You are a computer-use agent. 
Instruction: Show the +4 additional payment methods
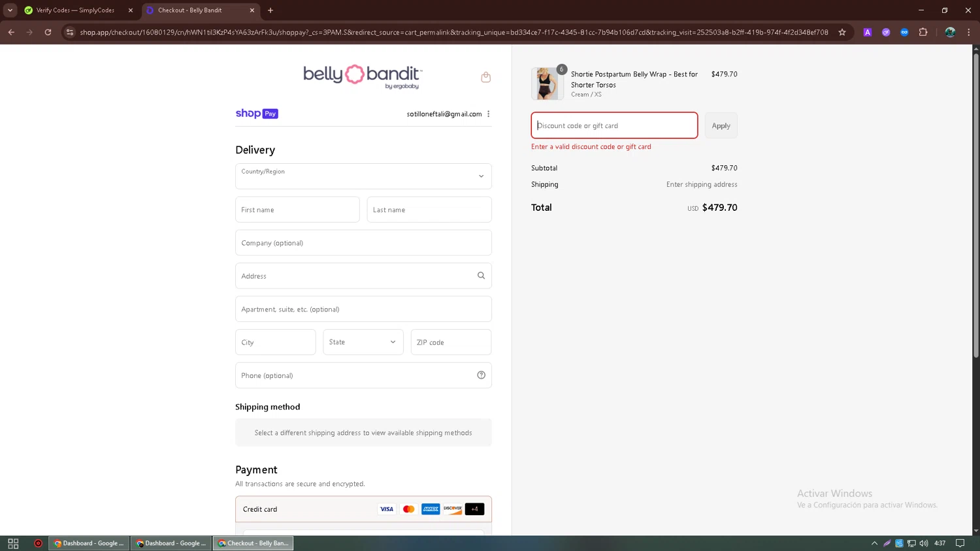tap(474, 509)
